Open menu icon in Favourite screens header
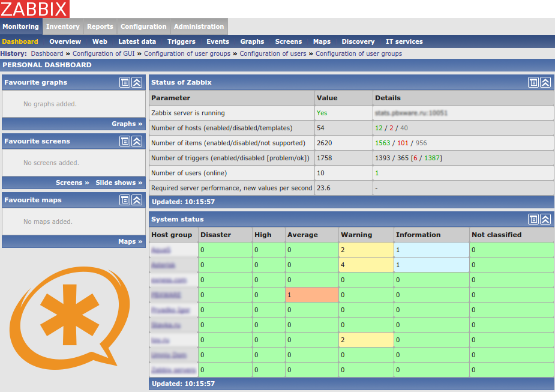 [125, 141]
